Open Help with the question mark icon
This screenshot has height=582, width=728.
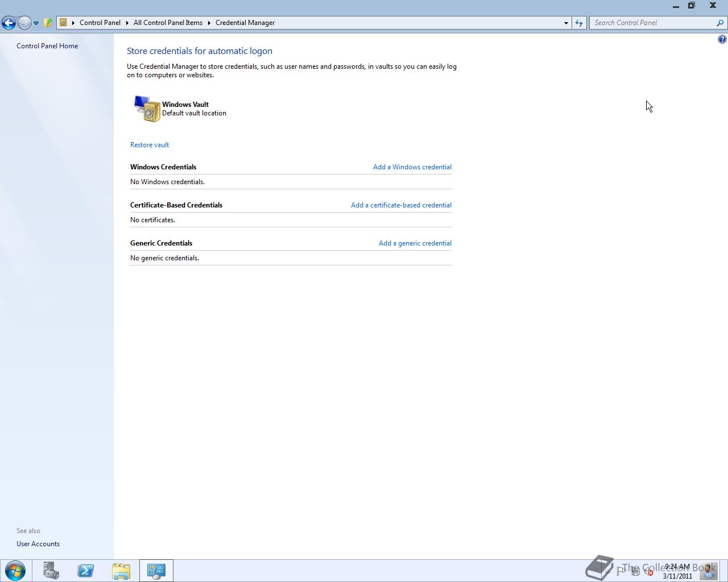722,39
